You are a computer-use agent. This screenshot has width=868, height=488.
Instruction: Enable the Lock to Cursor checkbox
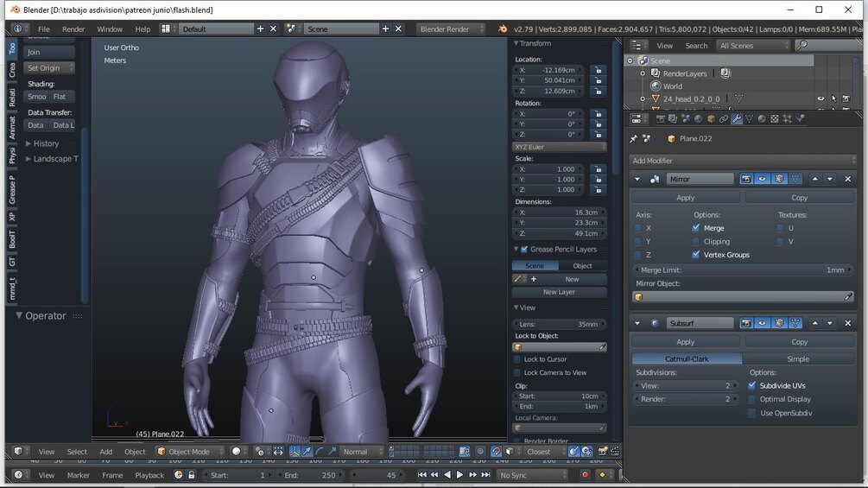[x=517, y=359]
